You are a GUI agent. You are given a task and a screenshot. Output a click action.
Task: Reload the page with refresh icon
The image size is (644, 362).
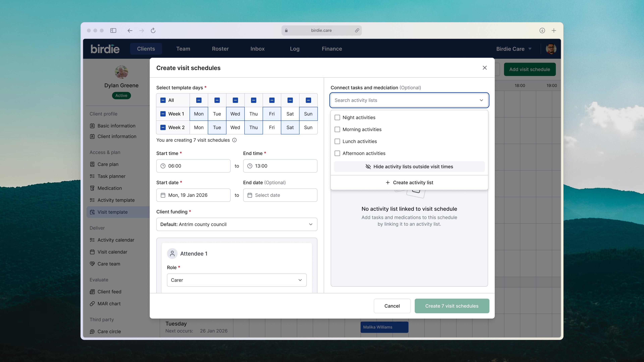tap(153, 31)
